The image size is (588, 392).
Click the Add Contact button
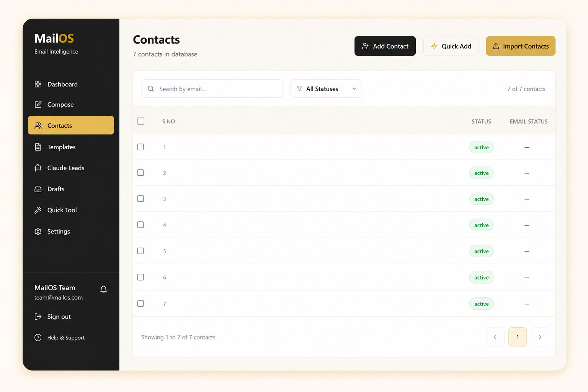(x=385, y=46)
